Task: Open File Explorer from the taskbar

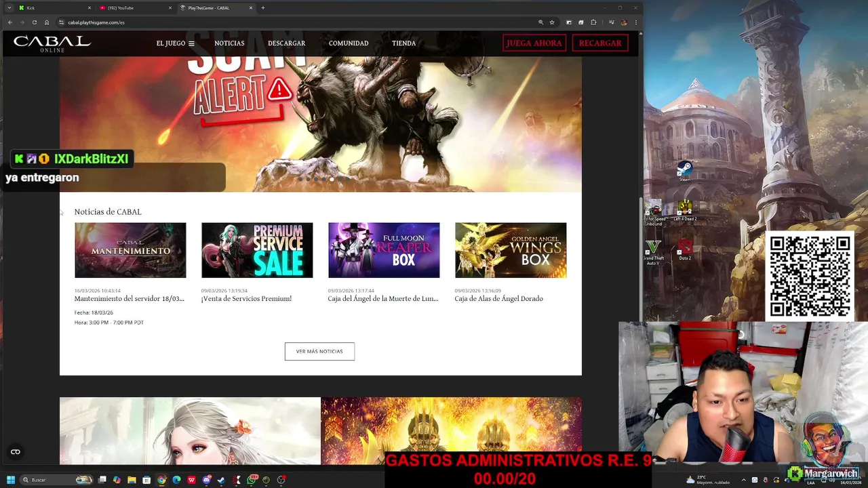Action: [x=132, y=480]
